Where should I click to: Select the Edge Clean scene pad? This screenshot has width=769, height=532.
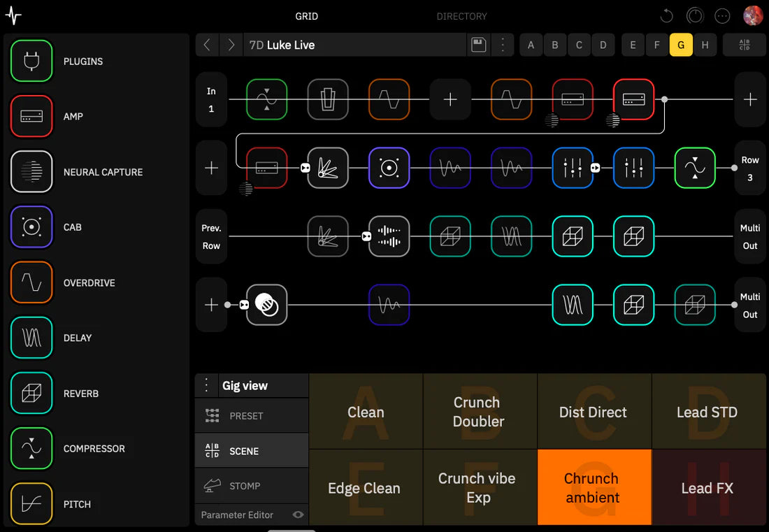pyautogui.click(x=365, y=487)
